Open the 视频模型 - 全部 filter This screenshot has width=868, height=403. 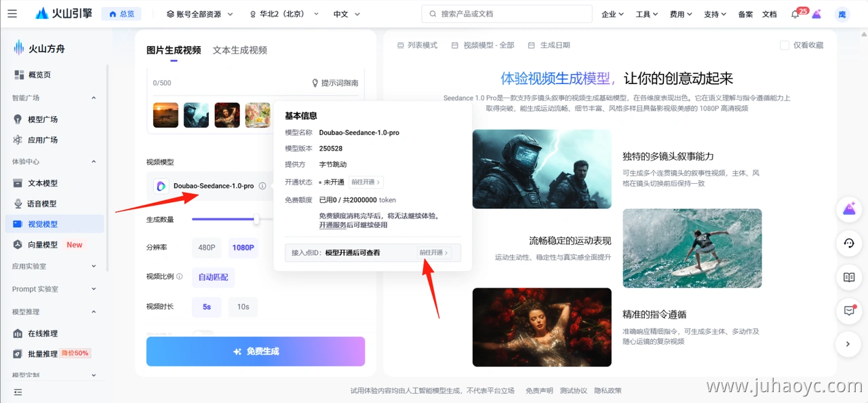click(483, 45)
